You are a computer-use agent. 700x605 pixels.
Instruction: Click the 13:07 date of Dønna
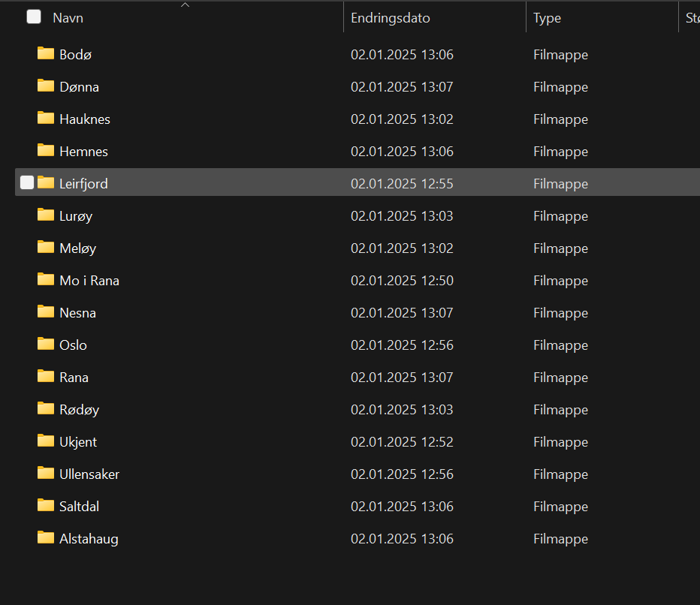pyautogui.click(x=402, y=87)
